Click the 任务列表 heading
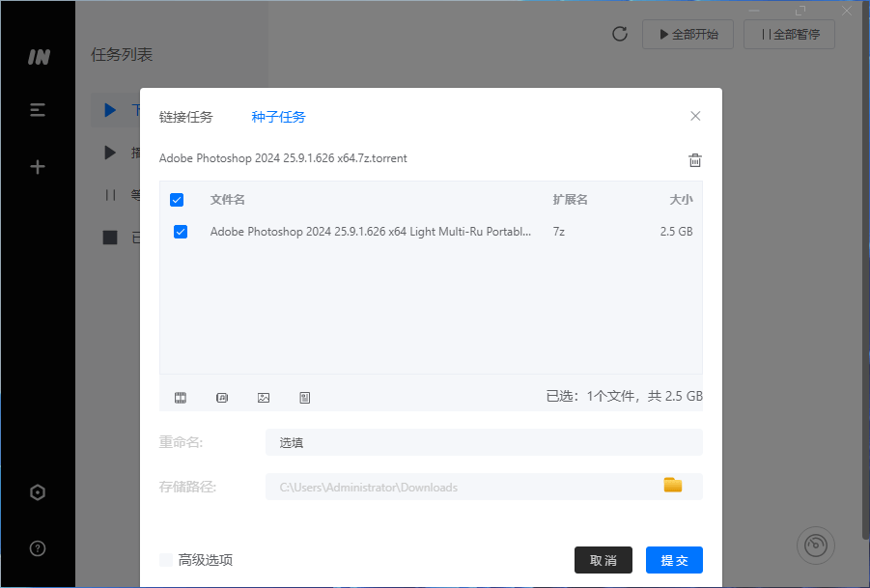The image size is (870, 588). pyautogui.click(x=122, y=54)
